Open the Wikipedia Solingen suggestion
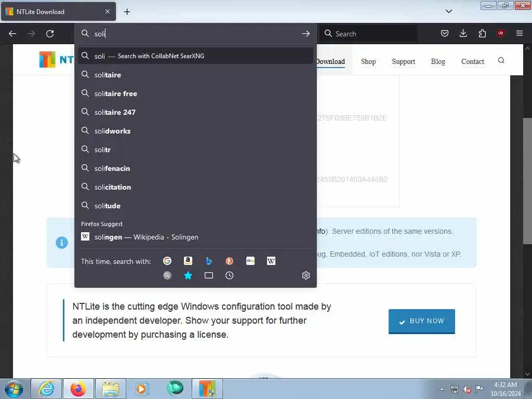The width and height of the screenshot is (532, 399). [195, 237]
